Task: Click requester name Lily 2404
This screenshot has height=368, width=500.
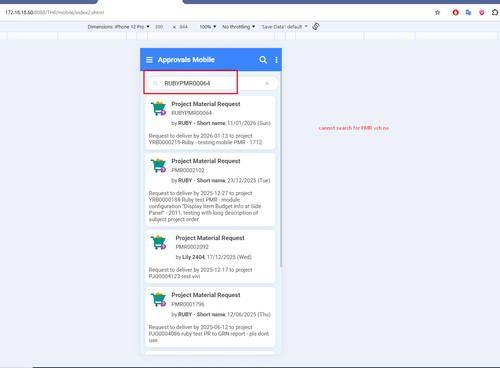Action: click(x=193, y=257)
